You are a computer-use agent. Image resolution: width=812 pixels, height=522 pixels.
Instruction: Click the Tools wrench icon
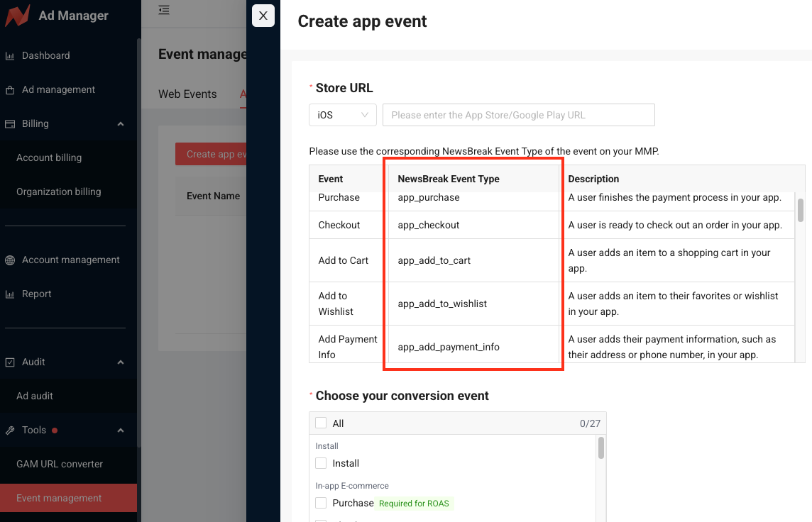click(x=10, y=431)
